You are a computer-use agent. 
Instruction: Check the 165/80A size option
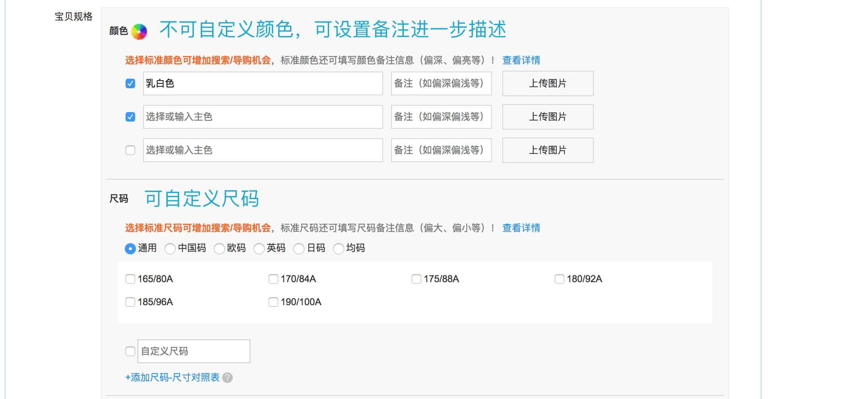[130, 279]
